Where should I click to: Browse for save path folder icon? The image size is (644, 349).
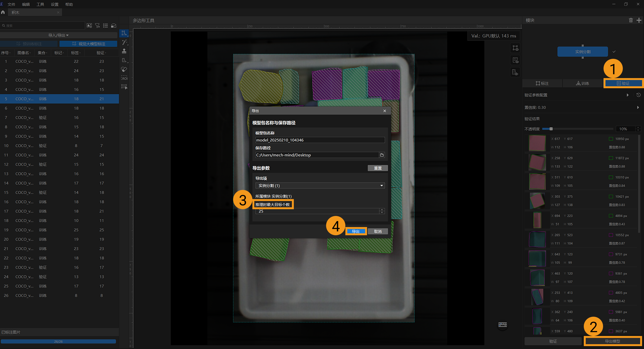click(x=382, y=155)
